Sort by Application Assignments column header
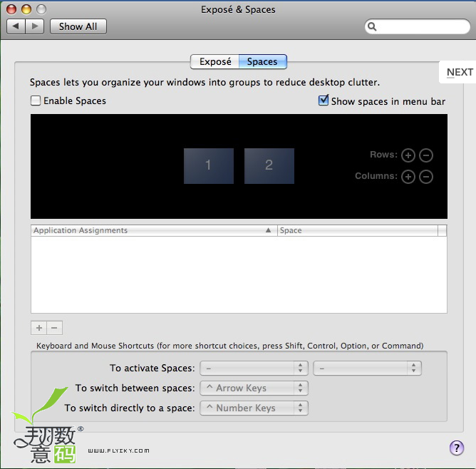 tap(154, 230)
